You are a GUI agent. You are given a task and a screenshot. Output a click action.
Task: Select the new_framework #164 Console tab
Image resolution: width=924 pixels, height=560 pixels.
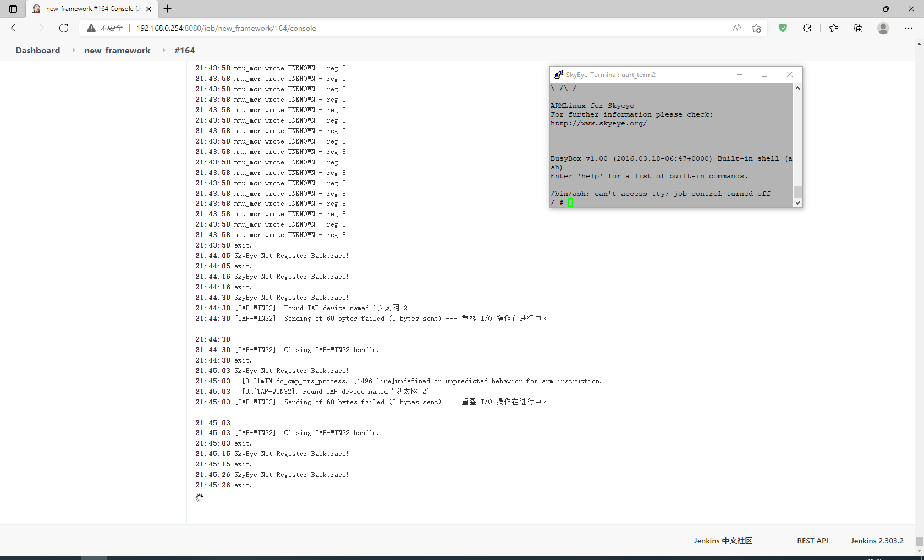click(92, 9)
